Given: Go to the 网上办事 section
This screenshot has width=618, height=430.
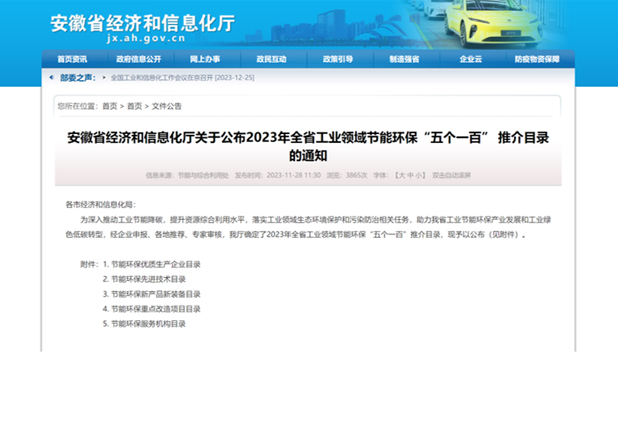Looking at the screenshot, I should pyautogui.click(x=205, y=59).
